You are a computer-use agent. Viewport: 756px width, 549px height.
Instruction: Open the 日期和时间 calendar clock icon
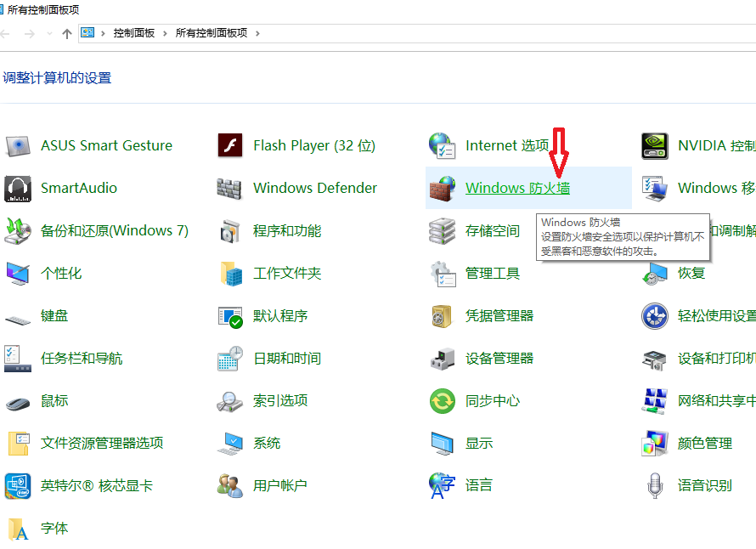(x=230, y=359)
